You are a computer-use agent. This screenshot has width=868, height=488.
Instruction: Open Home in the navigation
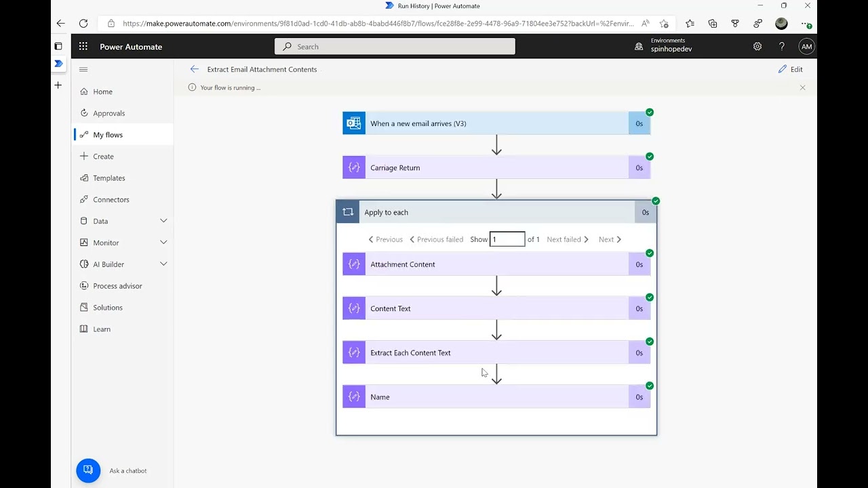[122, 91]
